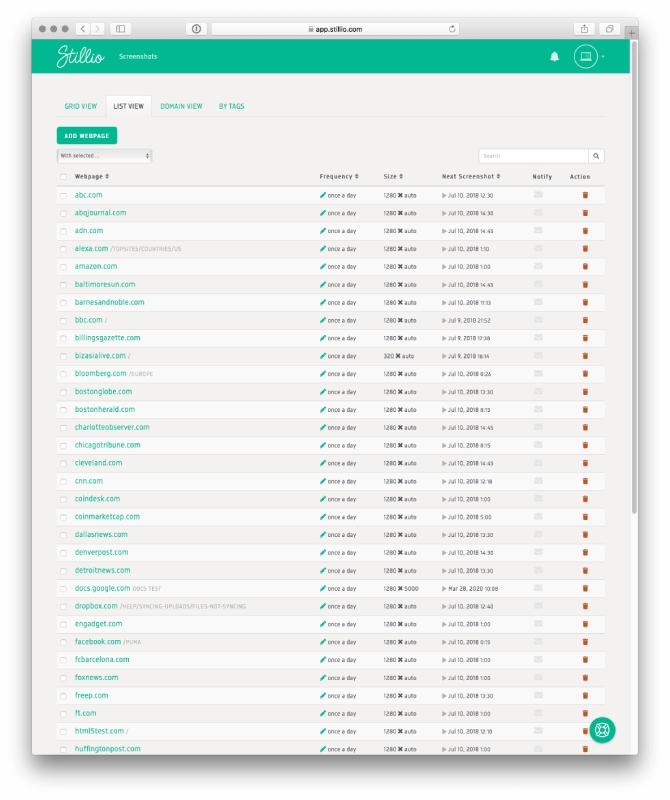Click pencil icon in coindesk.com row
The height and width of the screenshot is (800, 670).
(x=322, y=498)
